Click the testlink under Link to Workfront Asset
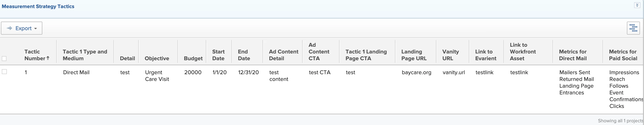Viewport: 644px width, 125px height. 519,72
